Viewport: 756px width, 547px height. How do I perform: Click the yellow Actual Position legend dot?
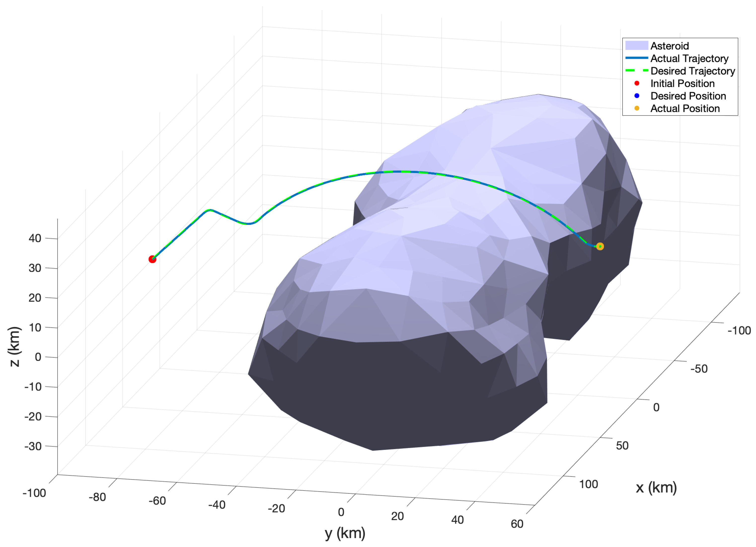[x=637, y=108]
